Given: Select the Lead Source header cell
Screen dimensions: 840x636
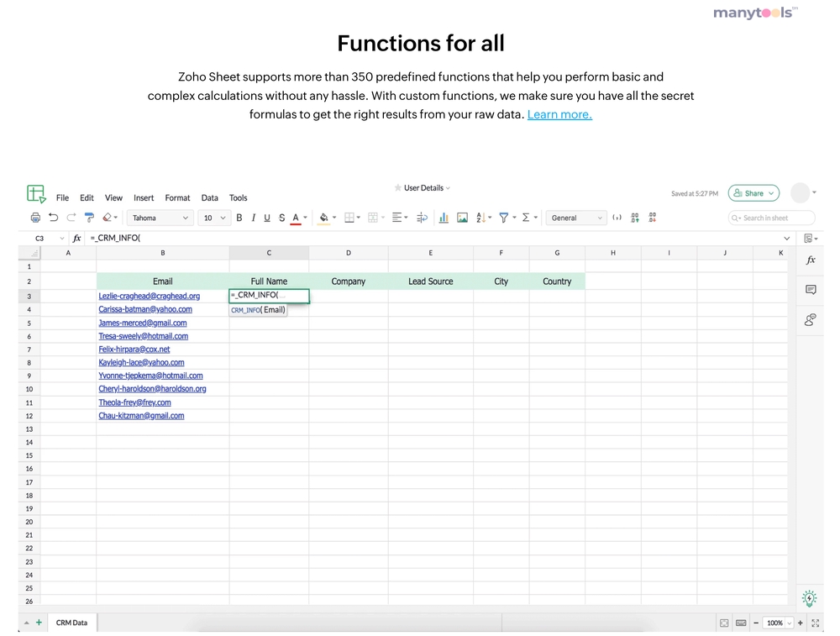Looking at the screenshot, I should (431, 281).
